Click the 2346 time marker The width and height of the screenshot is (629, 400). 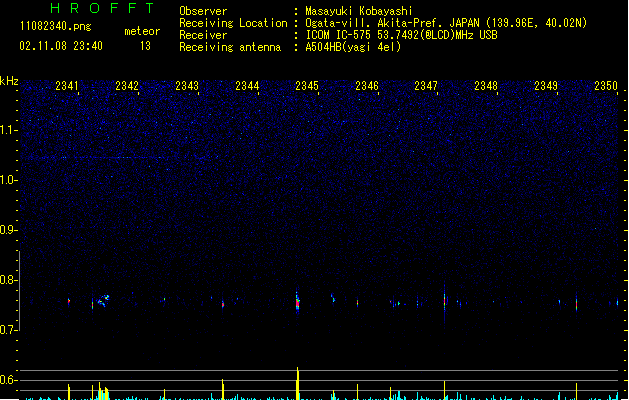[367, 86]
